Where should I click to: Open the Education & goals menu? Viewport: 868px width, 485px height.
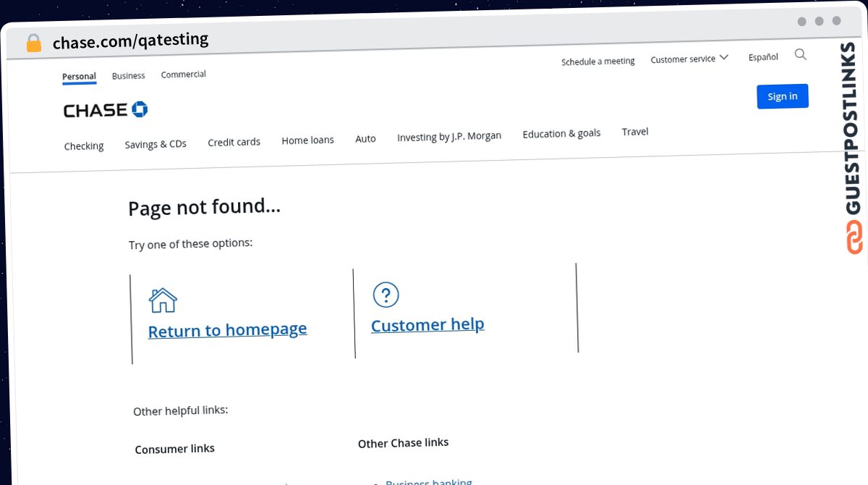561,133
